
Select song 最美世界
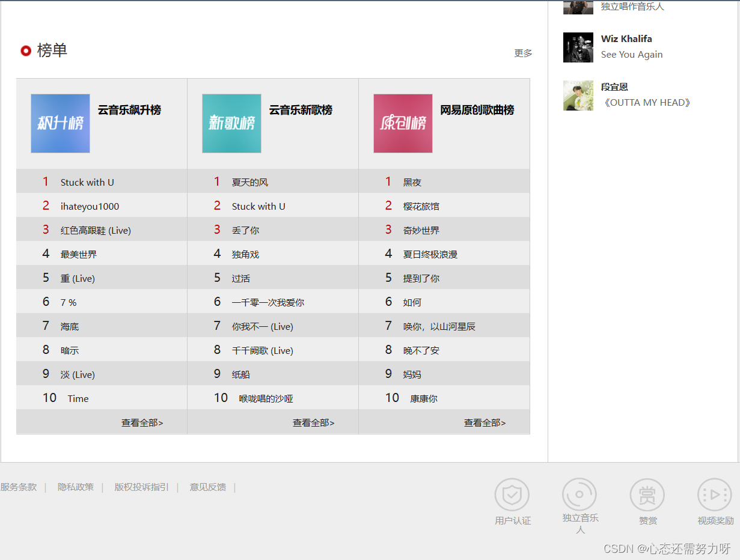[79, 255]
